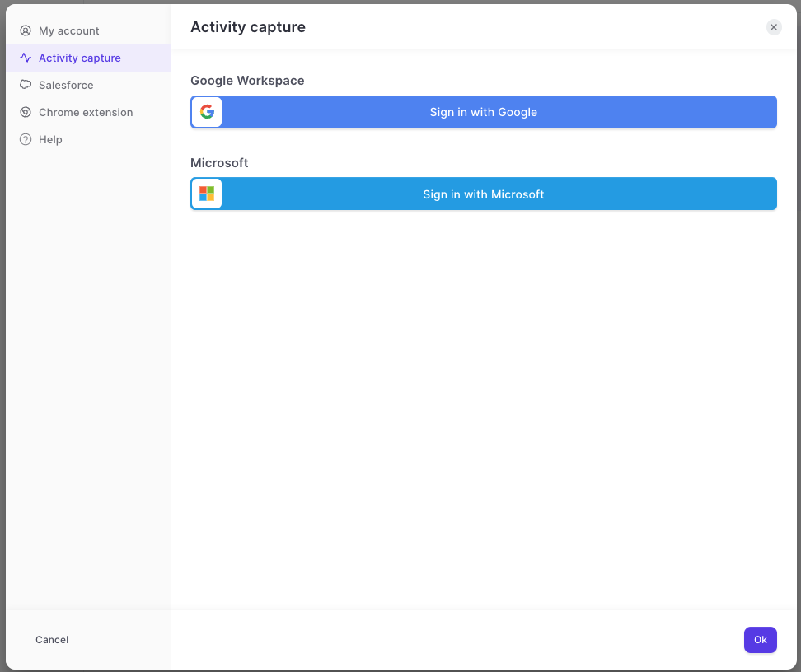Sign in with Google
801x672 pixels.
pos(484,112)
